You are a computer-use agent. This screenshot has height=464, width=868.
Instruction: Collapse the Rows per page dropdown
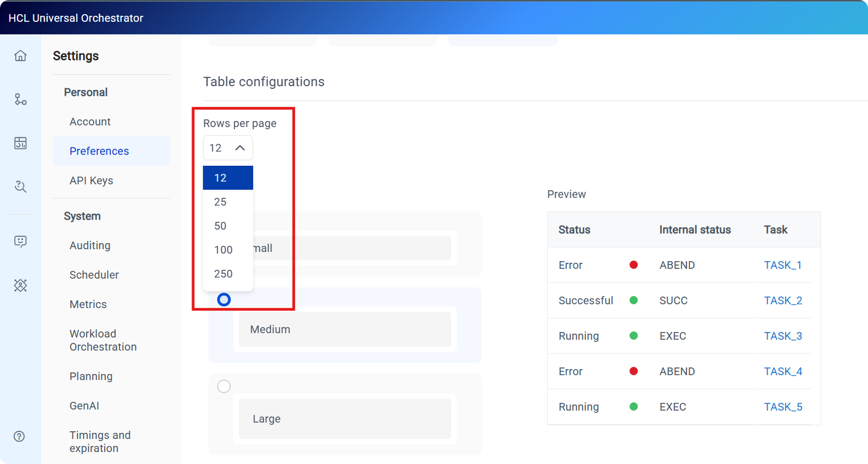pyautogui.click(x=228, y=148)
